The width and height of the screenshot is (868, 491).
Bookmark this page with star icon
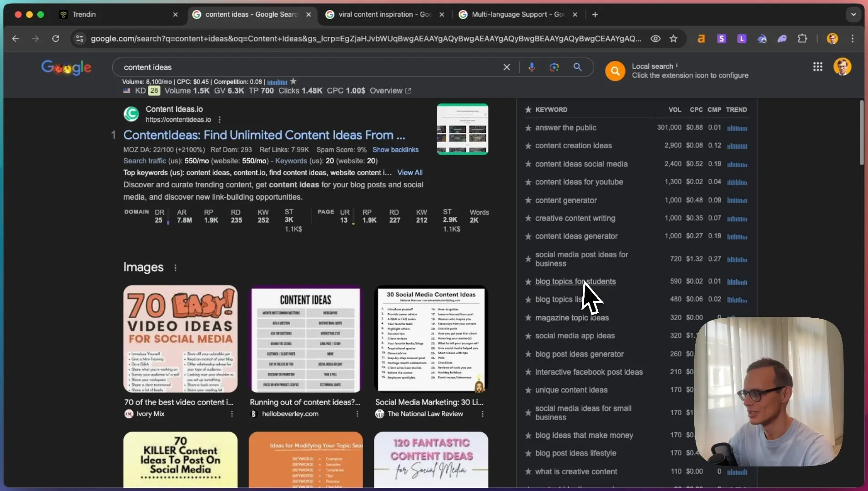coord(673,39)
